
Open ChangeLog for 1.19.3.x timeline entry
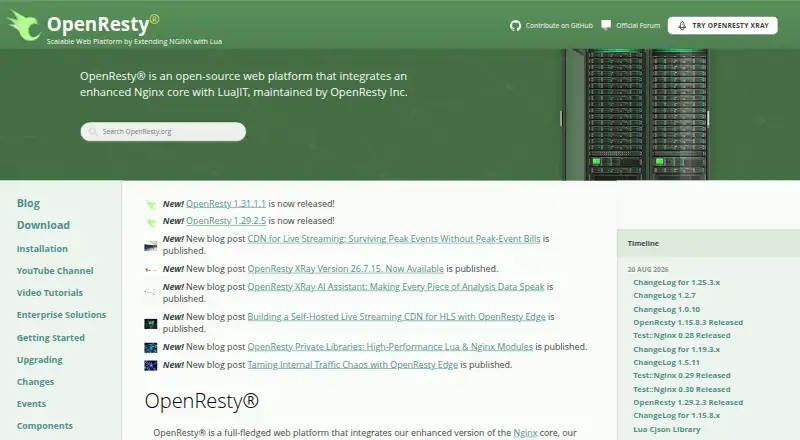[x=677, y=350]
